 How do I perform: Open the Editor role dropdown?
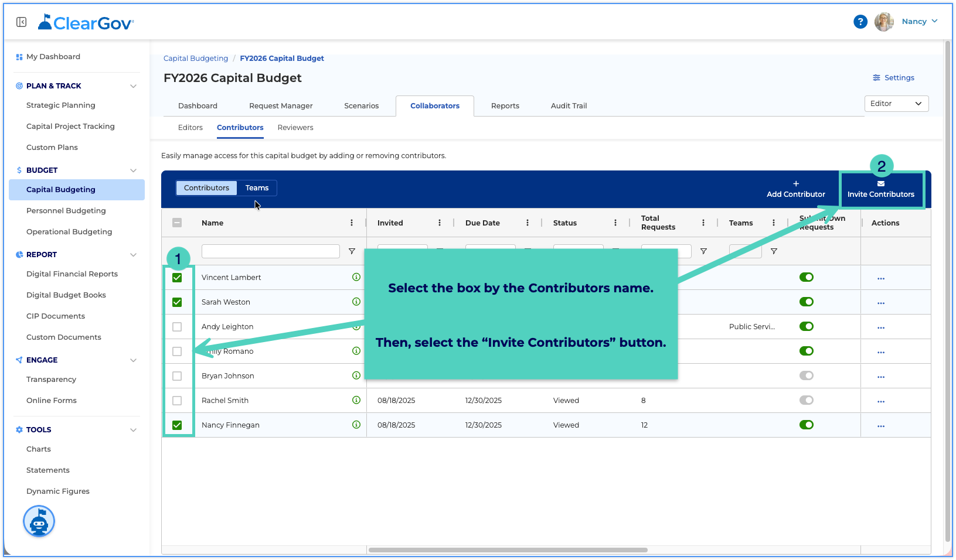click(x=896, y=104)
